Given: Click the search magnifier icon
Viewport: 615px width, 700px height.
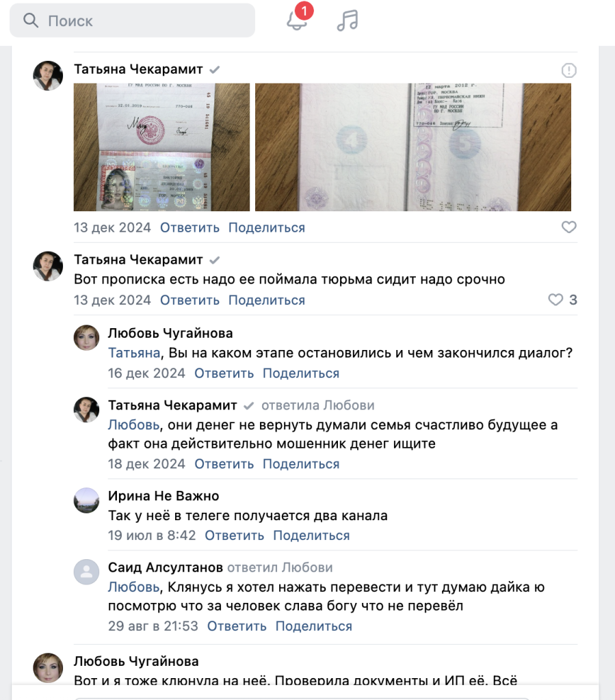Looking at the screenshot, I should click(30, 20).
